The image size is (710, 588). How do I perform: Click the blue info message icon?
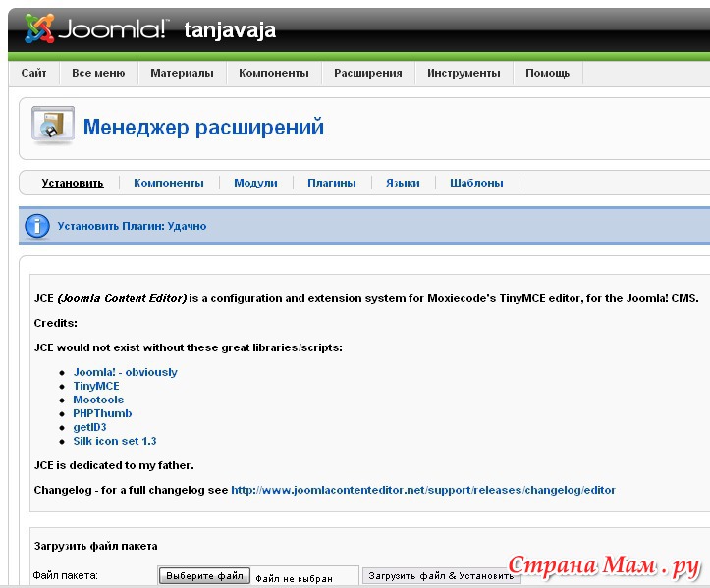coord(37,226)
